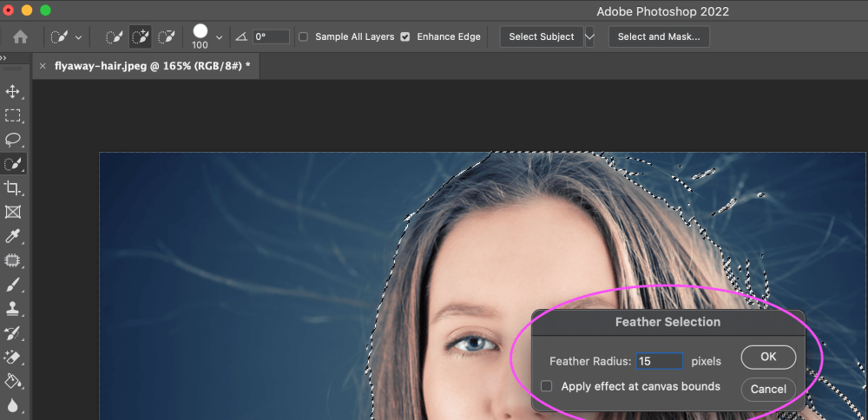Viewport: 868px width, 420px height.
Task: Expand the Select Subject options arrow
Action: click(x=590, y=37)
